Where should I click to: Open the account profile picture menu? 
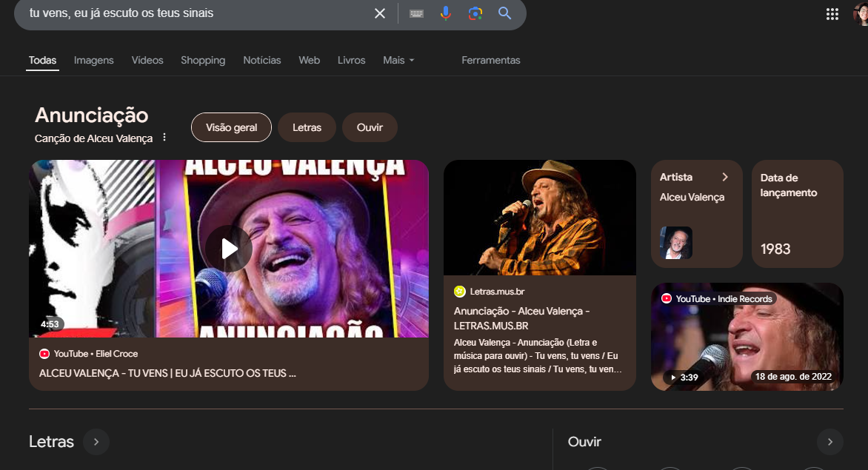pyautogui.click(x=861, y=14)
